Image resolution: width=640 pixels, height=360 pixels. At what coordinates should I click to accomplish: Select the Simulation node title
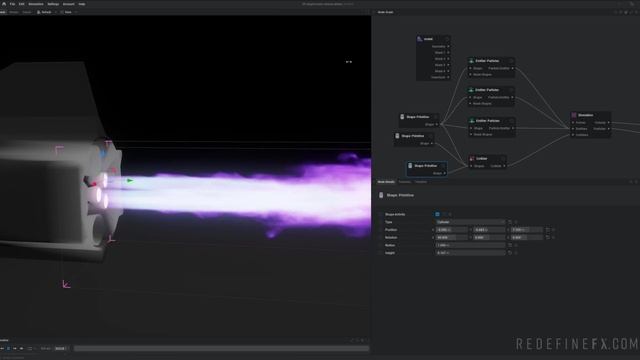pos(585,115)
